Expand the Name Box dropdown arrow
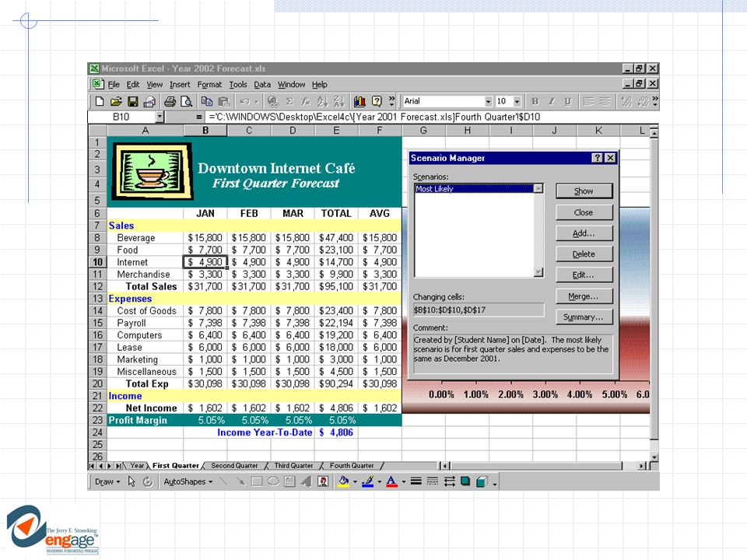The image size is (747, 560). (x=160, y=117)
